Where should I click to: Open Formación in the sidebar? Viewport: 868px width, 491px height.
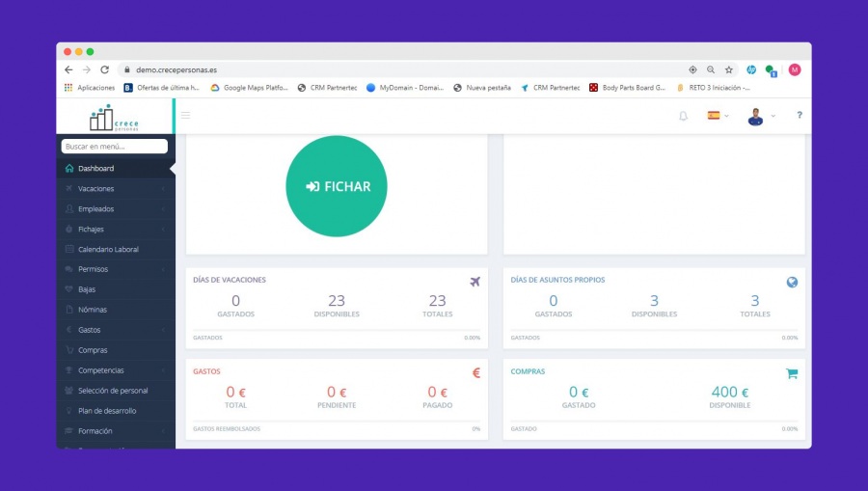pyautogui.click(x=116, y=430)
